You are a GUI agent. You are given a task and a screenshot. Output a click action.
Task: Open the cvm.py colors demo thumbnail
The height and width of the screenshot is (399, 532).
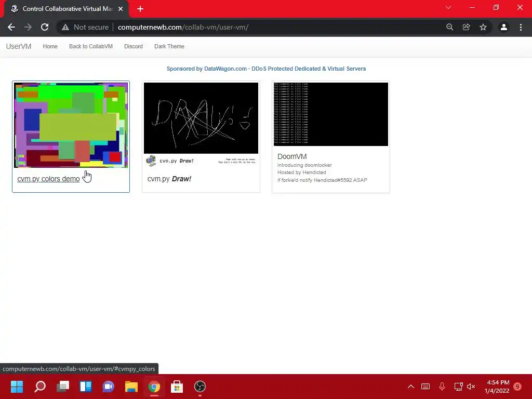71,125
